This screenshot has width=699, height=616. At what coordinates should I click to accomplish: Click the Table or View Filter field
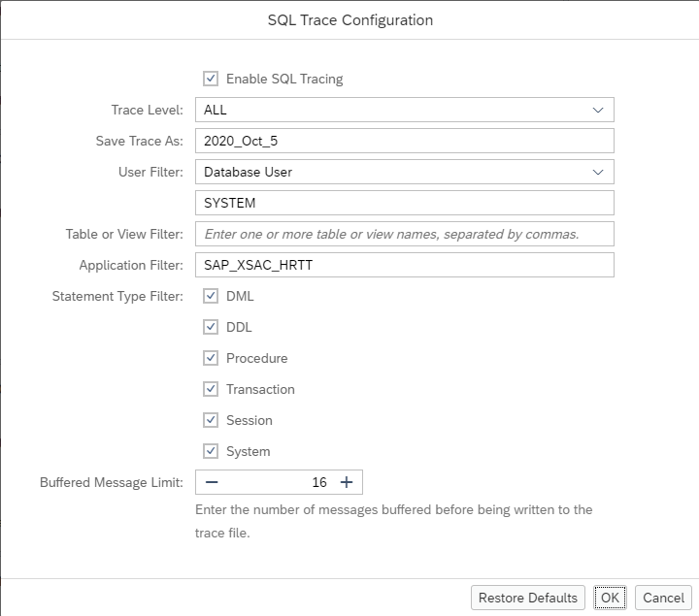[405, 234]
